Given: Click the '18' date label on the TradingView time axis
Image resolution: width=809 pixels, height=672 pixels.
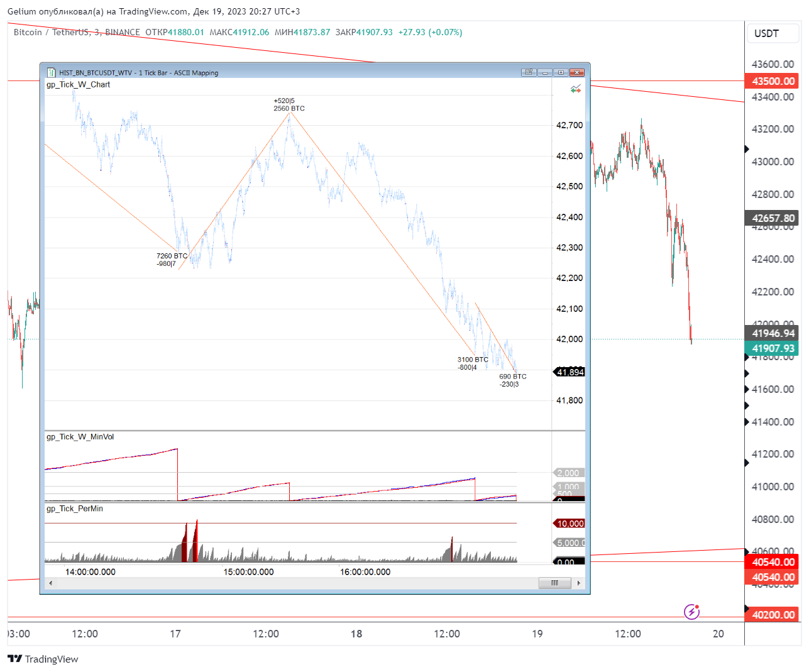Looking at the screenshot, I should 356,634.
